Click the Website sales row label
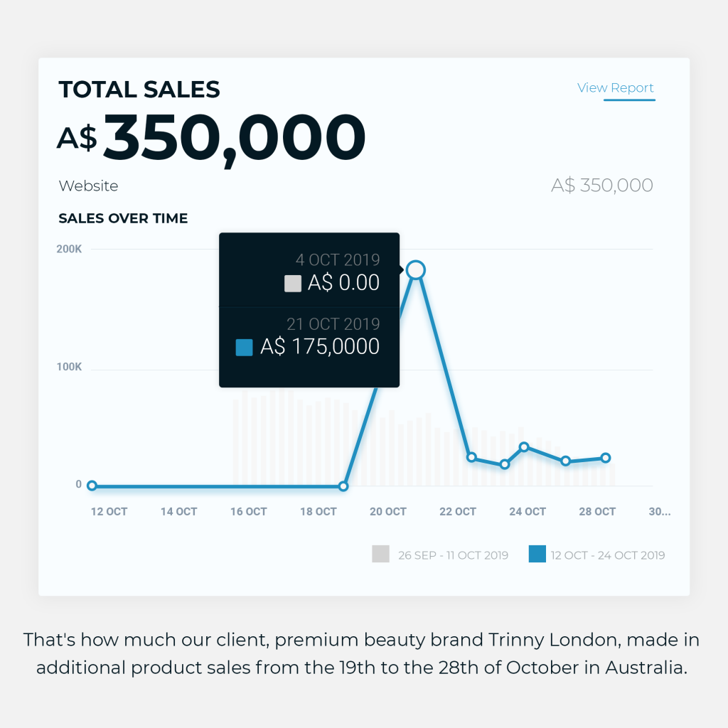Viewport: 728px width, 728px height. tap(89, 186)
